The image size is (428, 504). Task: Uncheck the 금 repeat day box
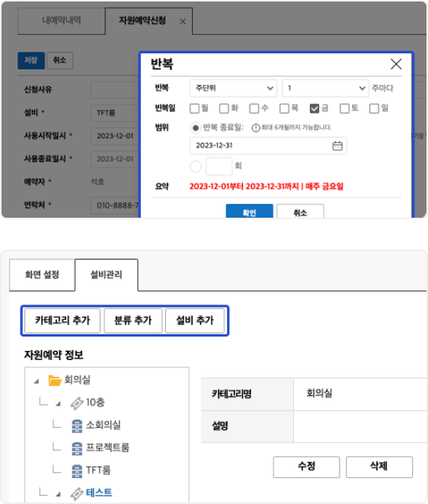click(315, 109)
